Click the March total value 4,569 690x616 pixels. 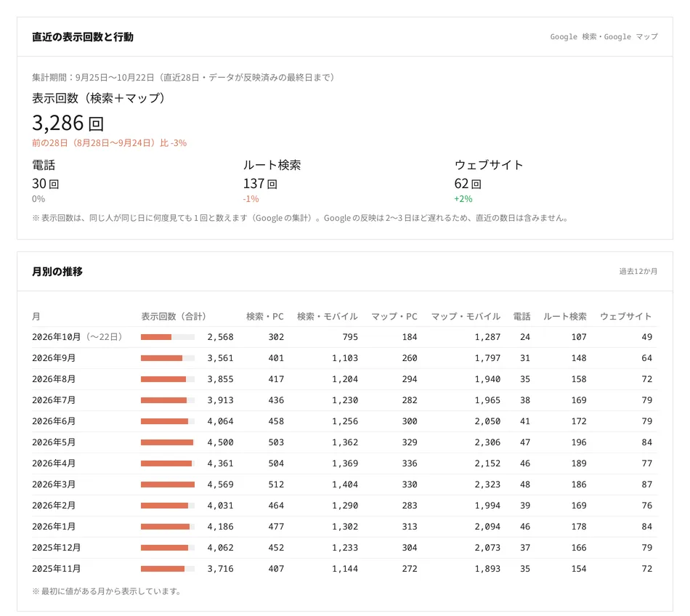[221, 485]
